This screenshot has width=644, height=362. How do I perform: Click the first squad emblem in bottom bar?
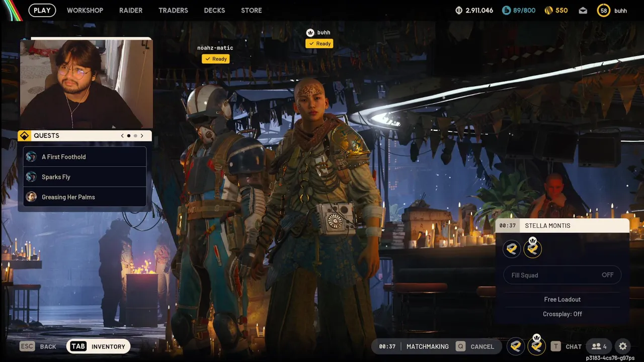(x=516, y=346)
